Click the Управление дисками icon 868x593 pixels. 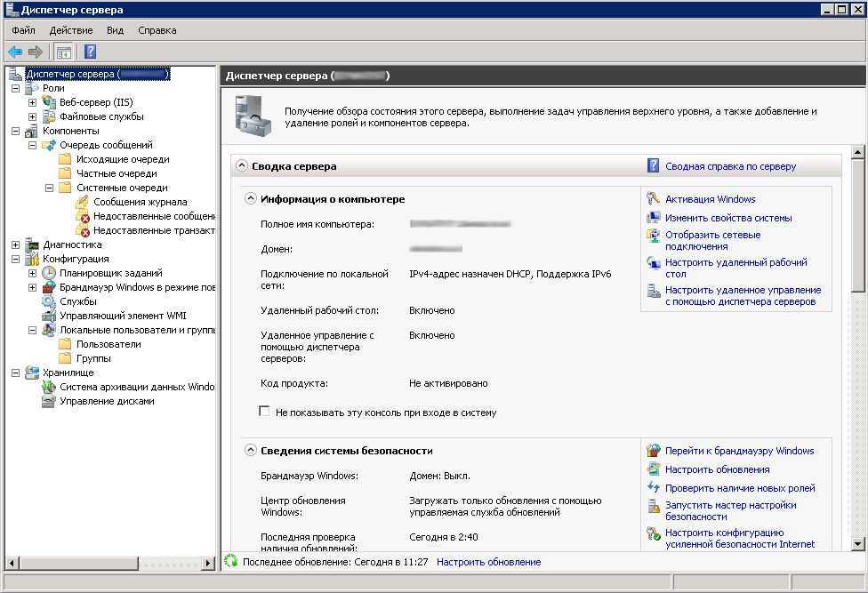point(49,401)
